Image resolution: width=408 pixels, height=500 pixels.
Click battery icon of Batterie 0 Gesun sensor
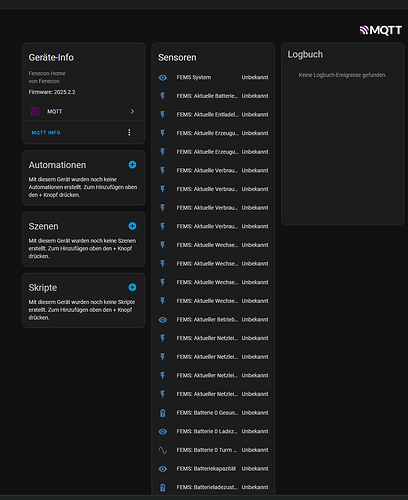163,413
